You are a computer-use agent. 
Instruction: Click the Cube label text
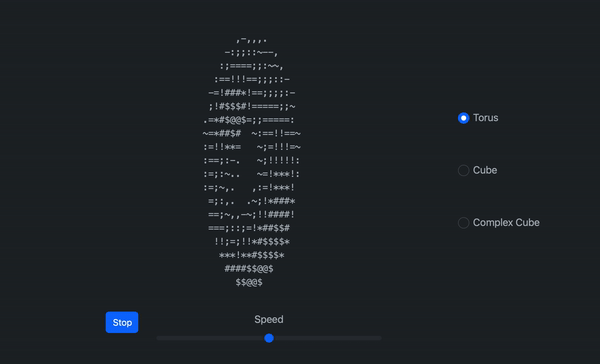click(485, 170)
